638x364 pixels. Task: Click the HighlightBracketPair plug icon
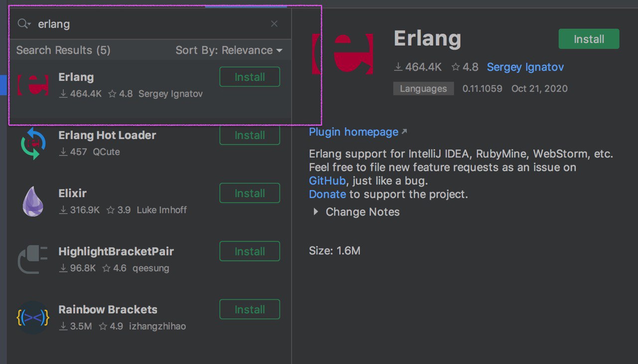click(33, 259)
